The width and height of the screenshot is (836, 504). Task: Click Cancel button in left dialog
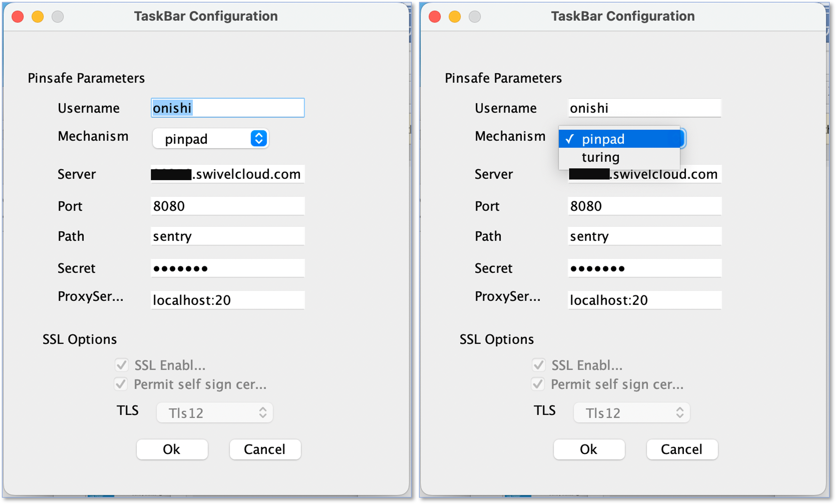265,449
